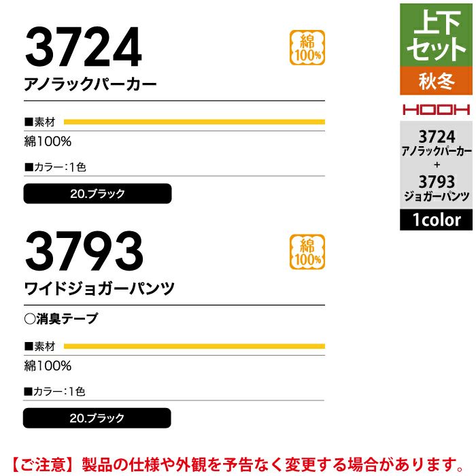Click the yellow 素材 bar under ワイドジョガーパンツ

pyautogui.click(x=194, y=346)
